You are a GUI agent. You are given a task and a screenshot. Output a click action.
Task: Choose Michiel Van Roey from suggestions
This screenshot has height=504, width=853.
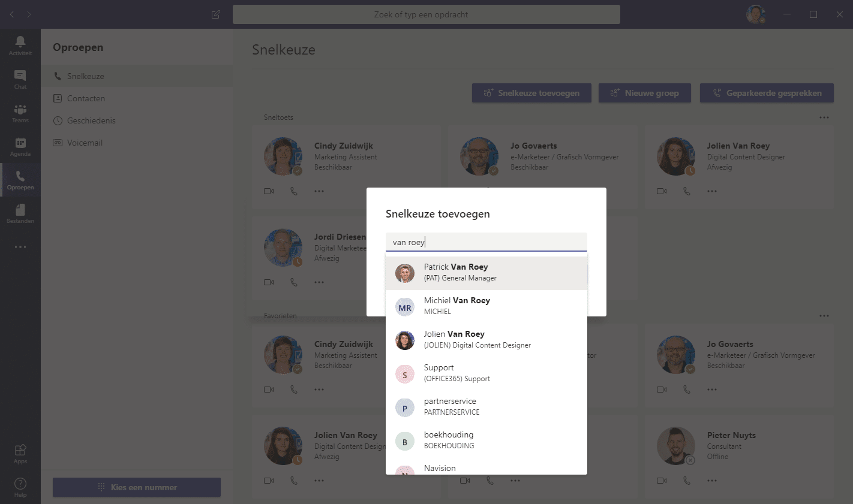[486, 307]
